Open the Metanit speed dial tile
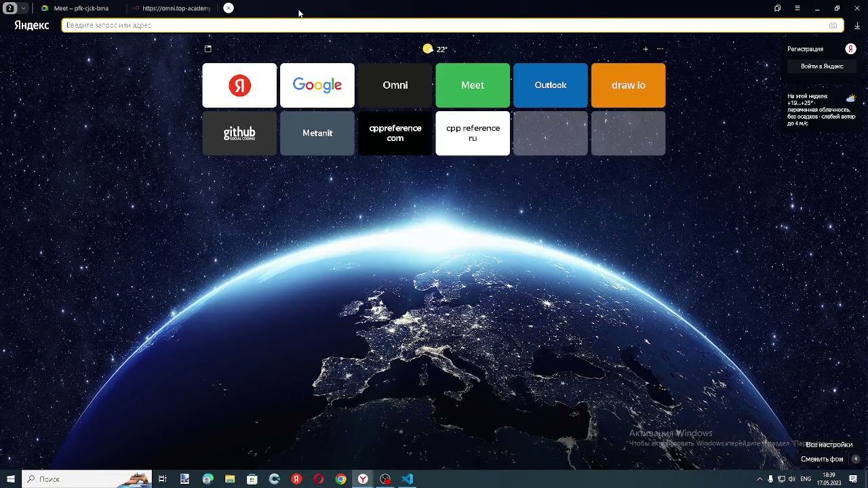 (x=317, y=134)
